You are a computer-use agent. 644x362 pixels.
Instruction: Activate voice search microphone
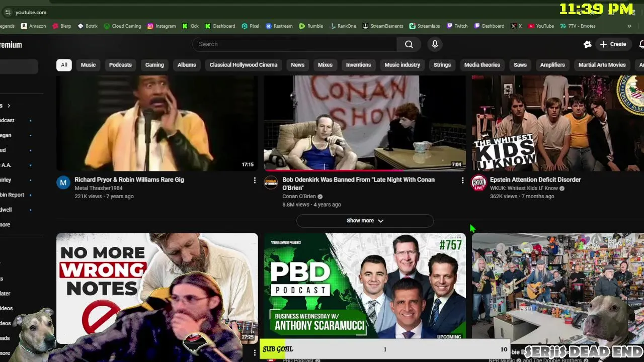pos(435,44)
